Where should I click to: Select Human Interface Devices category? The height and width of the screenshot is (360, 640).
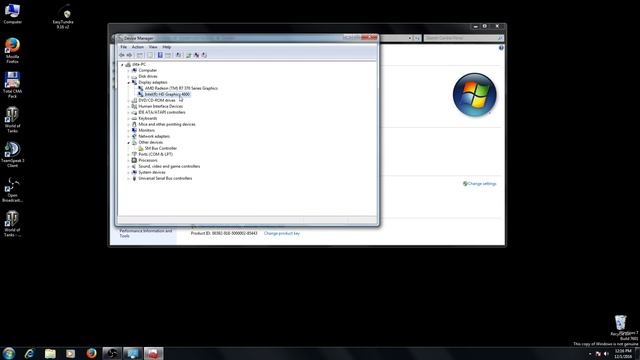[160, 106]
